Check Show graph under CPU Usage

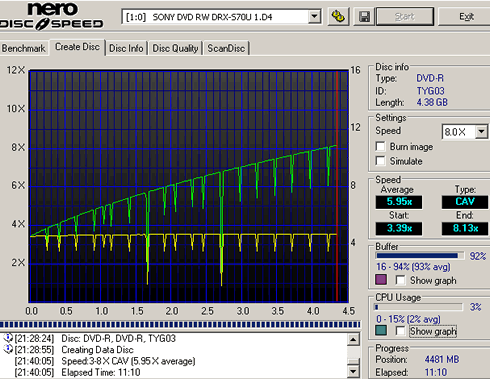coord(400,331)
